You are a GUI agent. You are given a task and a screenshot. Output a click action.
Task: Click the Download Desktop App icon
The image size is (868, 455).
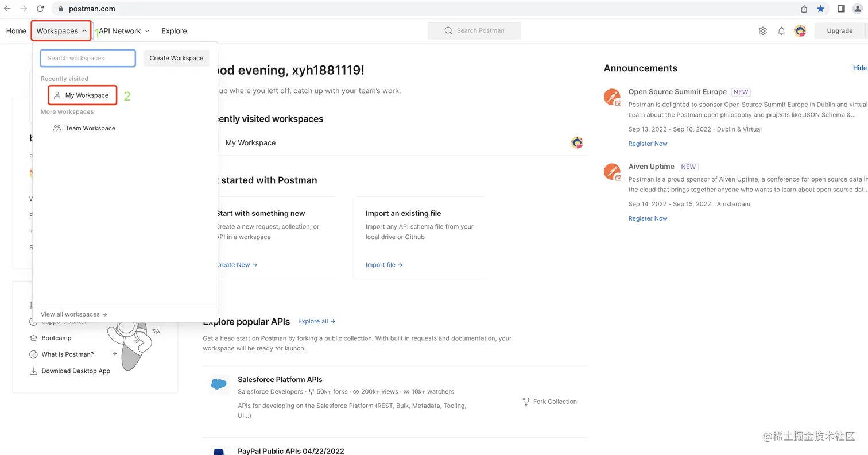(x=33, y=371)
